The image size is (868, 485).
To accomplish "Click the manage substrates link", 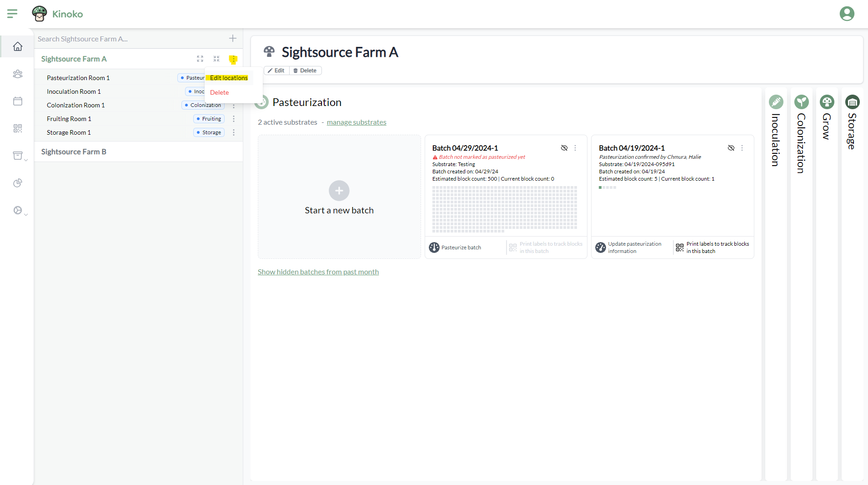I will click(x=356, y=122).
